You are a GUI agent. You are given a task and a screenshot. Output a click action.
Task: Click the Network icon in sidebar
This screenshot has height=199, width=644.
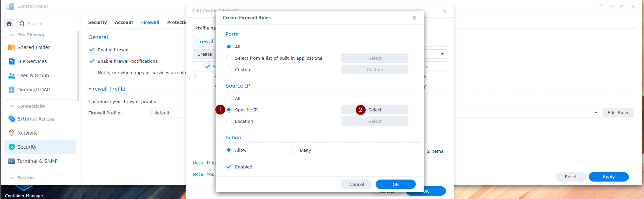pos(11,133)
